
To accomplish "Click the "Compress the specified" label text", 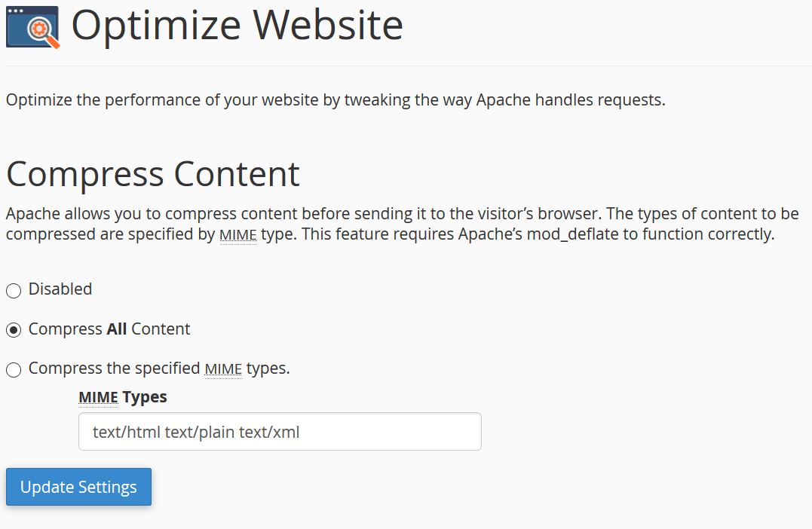I will (115, 368).
